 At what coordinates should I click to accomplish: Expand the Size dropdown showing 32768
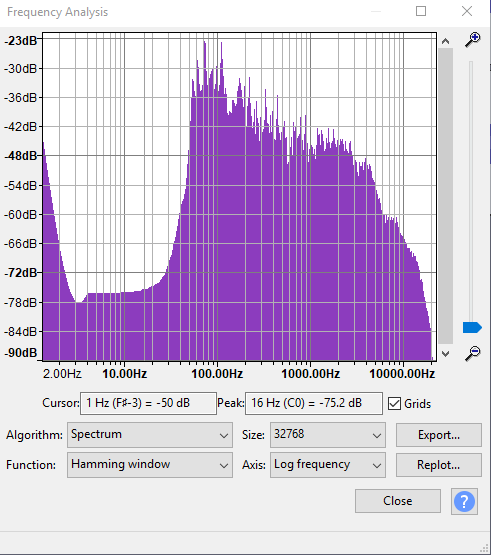(x=328, y=435)
